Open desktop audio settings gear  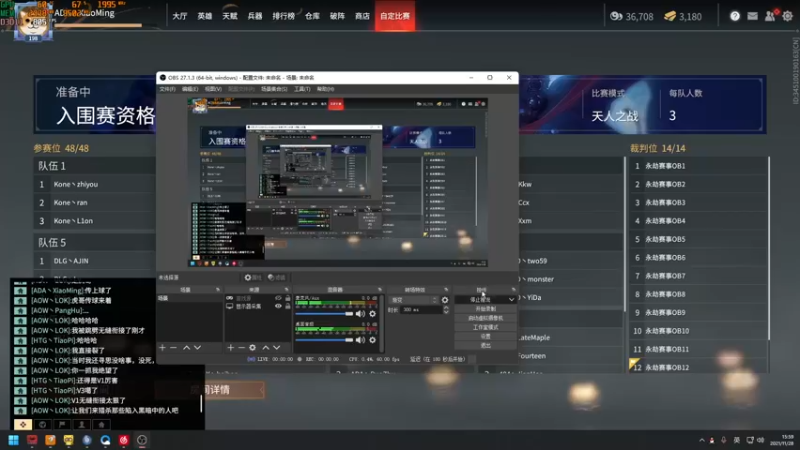(372, 340)
